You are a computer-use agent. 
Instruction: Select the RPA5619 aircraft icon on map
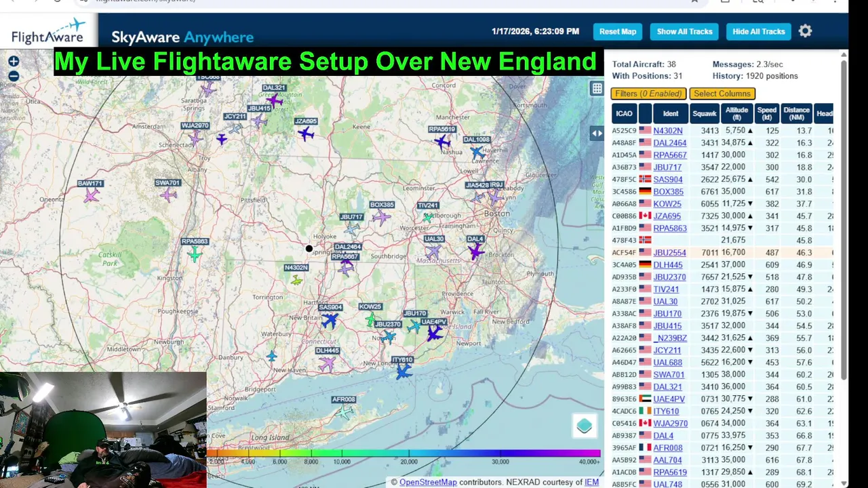[x=442, y=142]
